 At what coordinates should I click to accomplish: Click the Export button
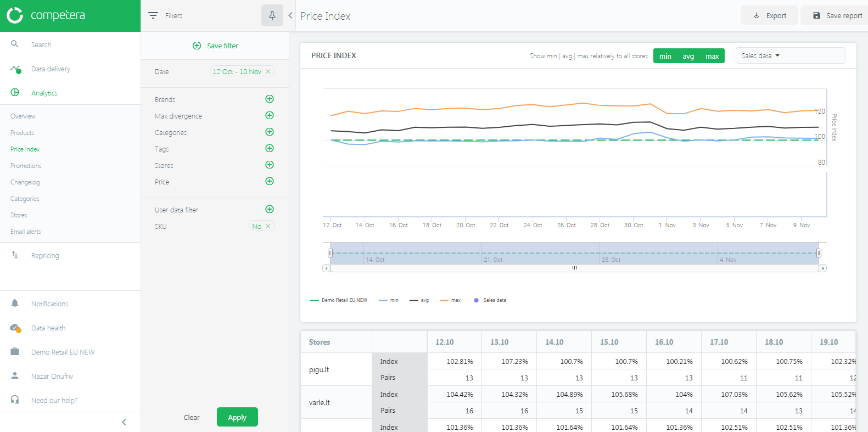(x=770, y=15)
